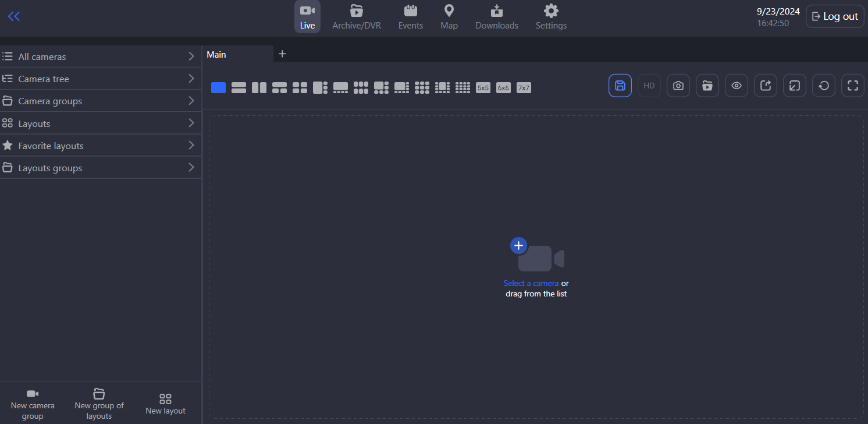Screen dimensions: 868x424
Task: Toggle the eye visibility icon in toolbar
Action: [736, 86]
